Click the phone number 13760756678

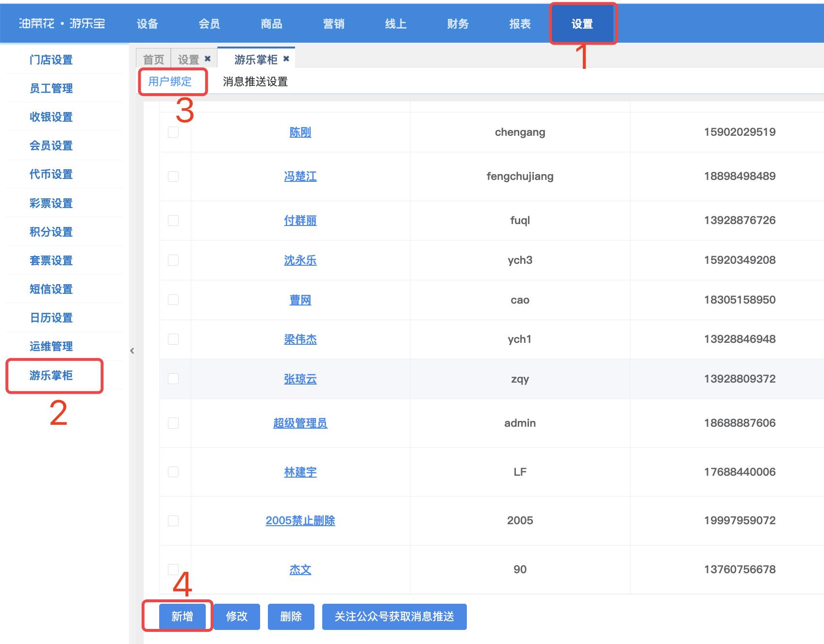(740, 569)
